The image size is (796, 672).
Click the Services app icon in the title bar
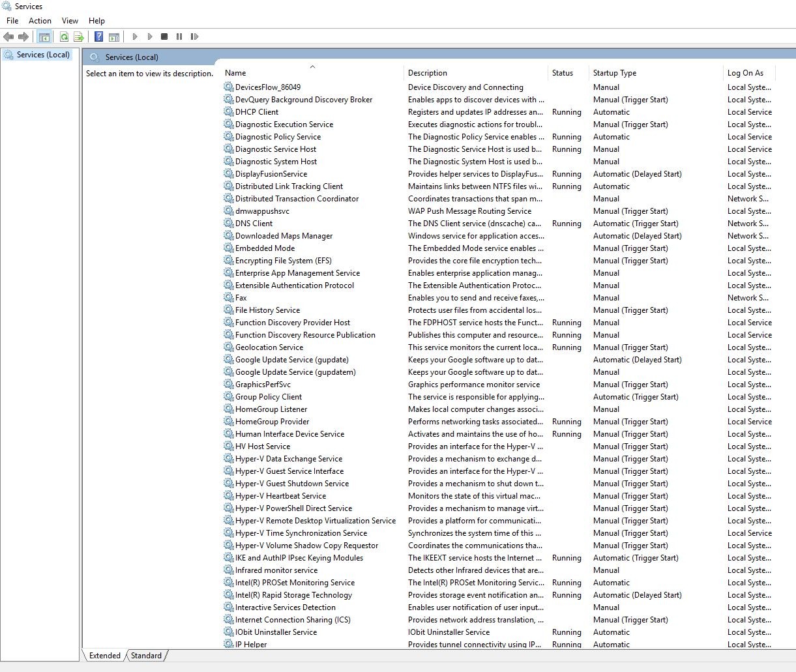point(7,7)
